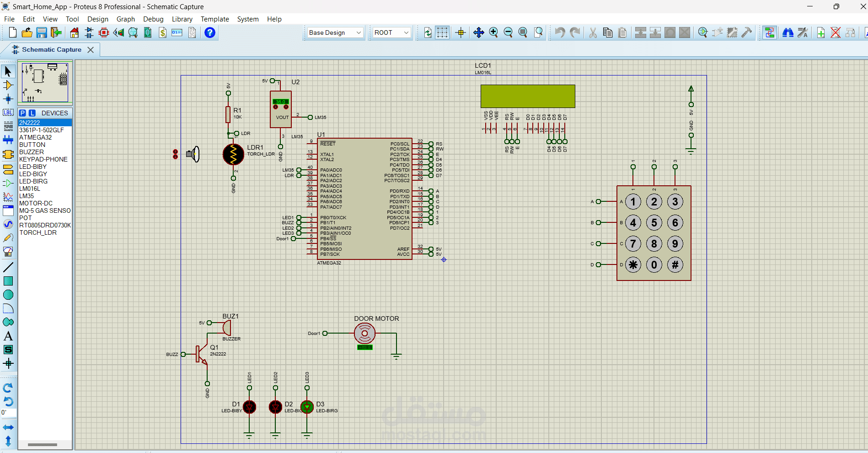Screen dimensions: 868x453
Task: Click the Pick from Libraries icon
Action: click(x=703, y=32)
